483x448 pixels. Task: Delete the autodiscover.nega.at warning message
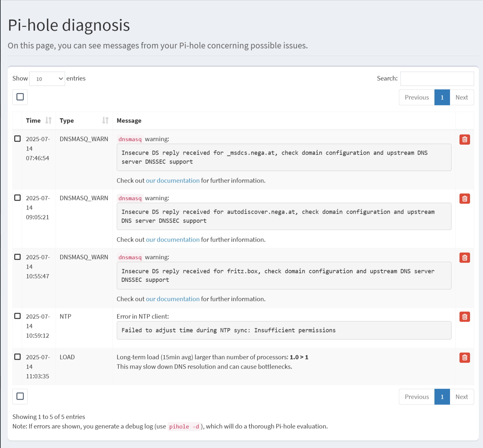pos(465,199)
